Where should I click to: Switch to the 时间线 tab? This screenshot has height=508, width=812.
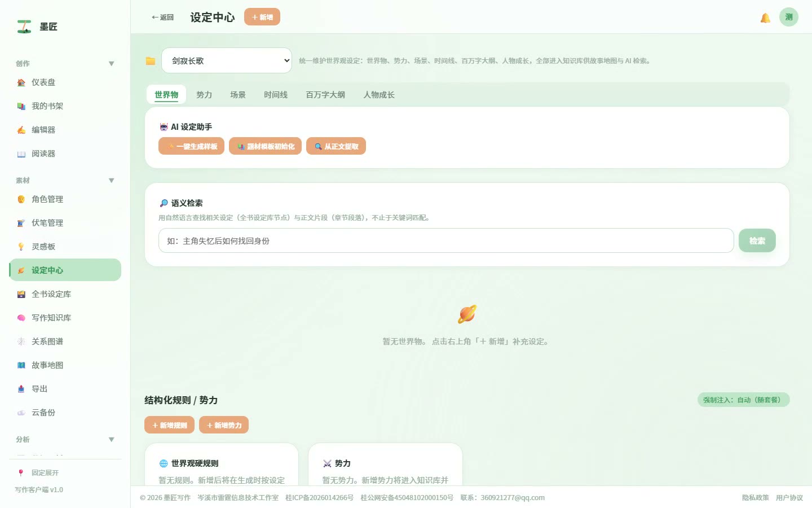point(276,95)
